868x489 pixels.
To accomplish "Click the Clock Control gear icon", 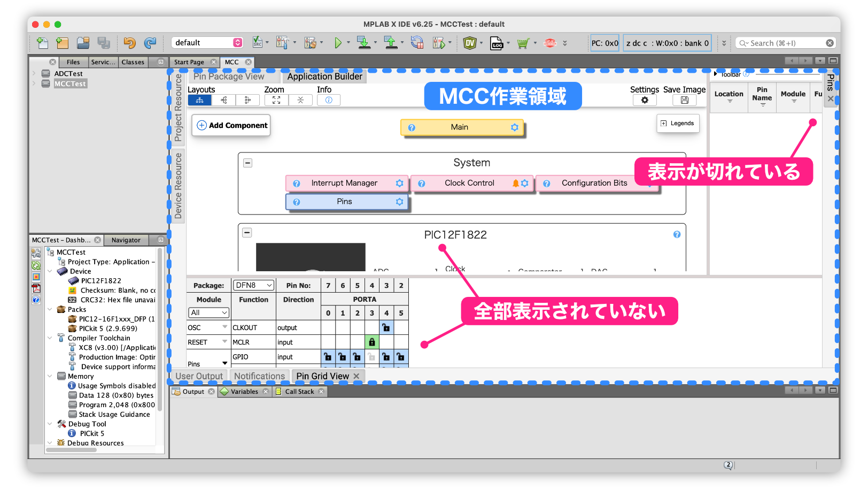I will click(x=525, y=183).
